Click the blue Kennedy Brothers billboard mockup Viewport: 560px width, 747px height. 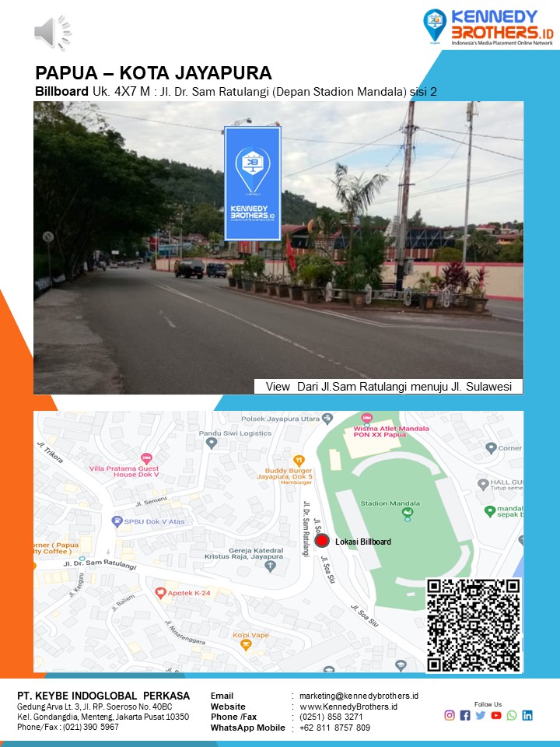pos(253,184)
